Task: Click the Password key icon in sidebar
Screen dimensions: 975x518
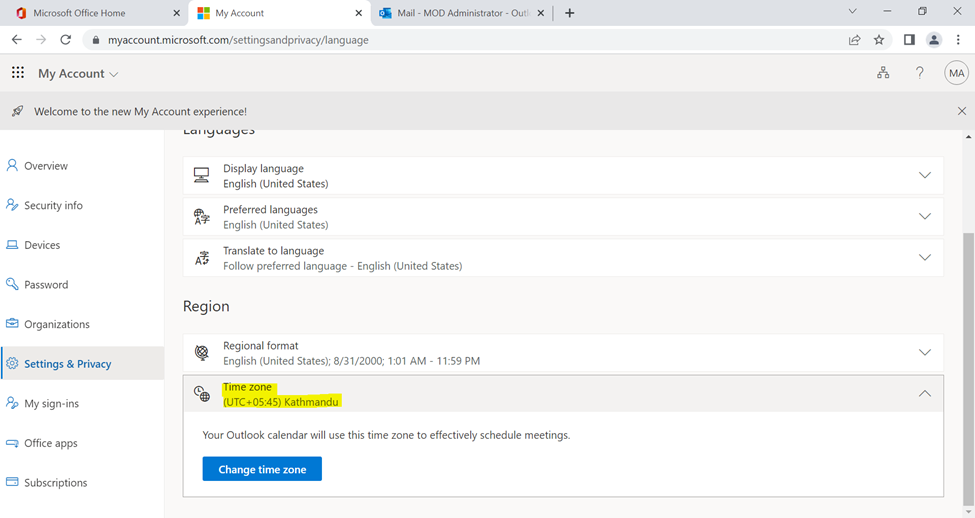Action: [x=12, y=284]
